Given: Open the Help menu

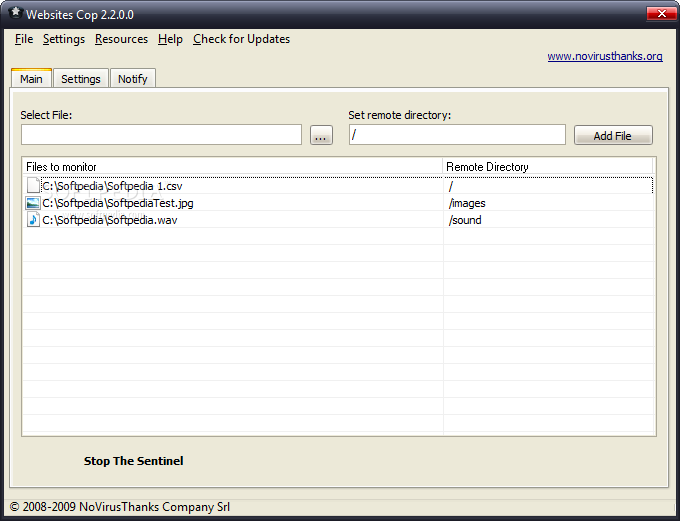Looking at the screenshot, I should click(x=170, y=39).
